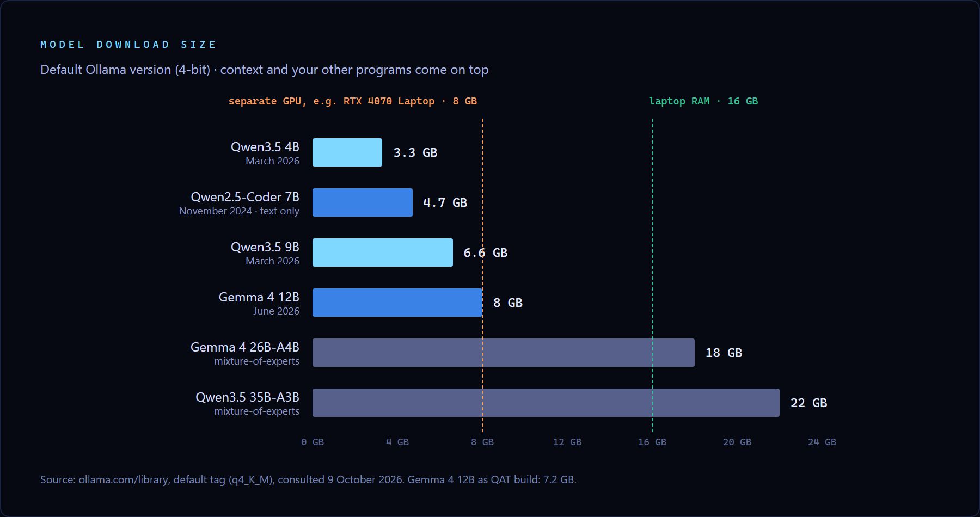
Task: Select the "Gemma 4 26B-A4B" model label
Action: (x=245, y=347)
